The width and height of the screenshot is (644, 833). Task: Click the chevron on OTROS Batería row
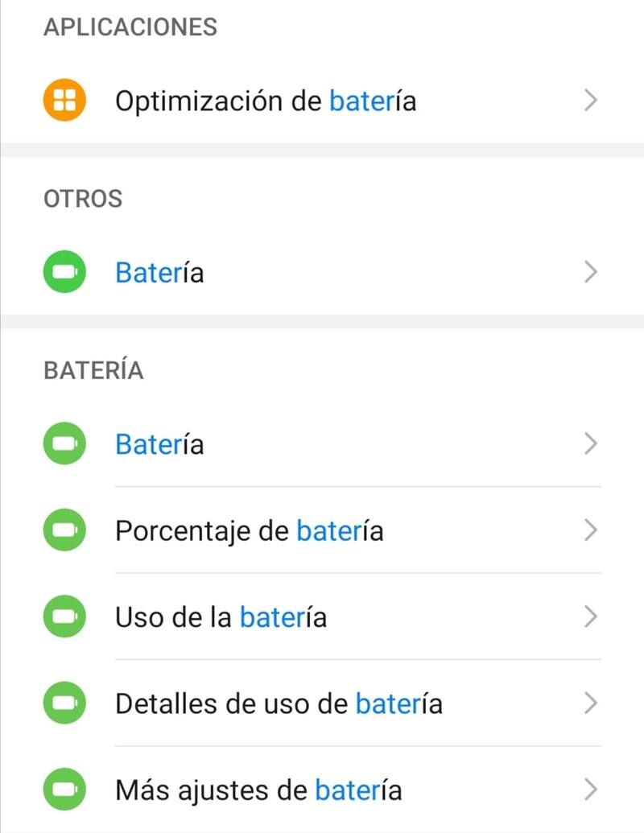591,273
